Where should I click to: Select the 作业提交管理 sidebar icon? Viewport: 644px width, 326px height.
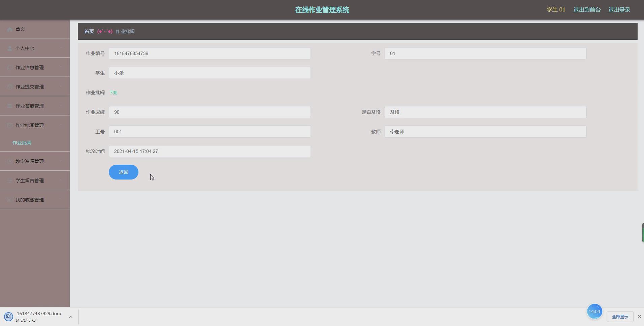click(9, 86)
